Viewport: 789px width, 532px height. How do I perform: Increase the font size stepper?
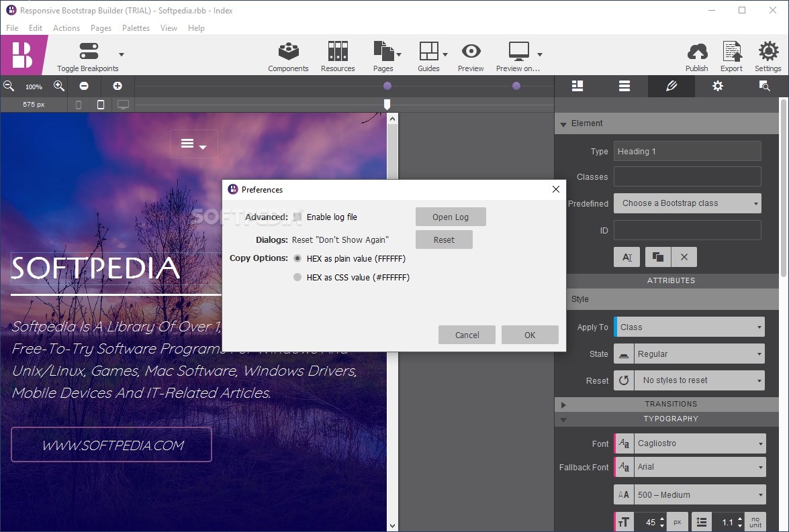[662, 519]
